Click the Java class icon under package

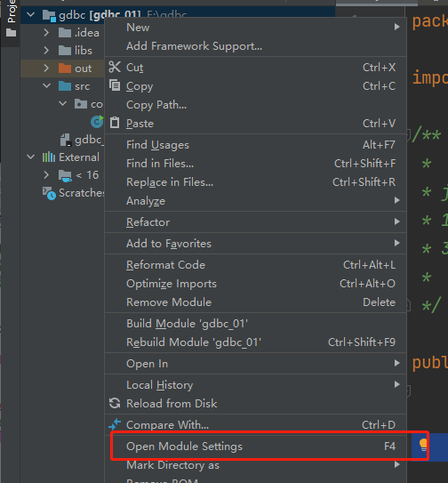coord(97,122)
